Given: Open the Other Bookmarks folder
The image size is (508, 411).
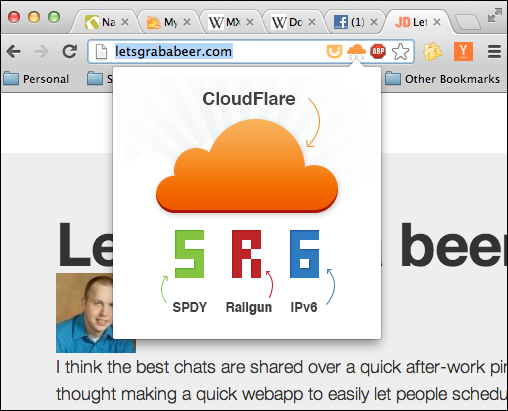Looking at the screenshot, I should (443, 79).
